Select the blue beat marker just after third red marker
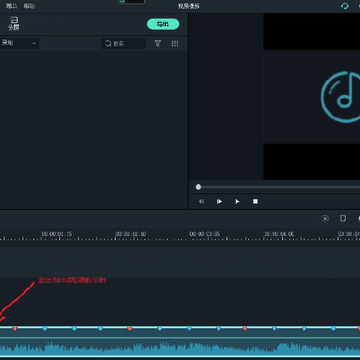The height and width of the screenshot is (360, 360). (274, 329)
